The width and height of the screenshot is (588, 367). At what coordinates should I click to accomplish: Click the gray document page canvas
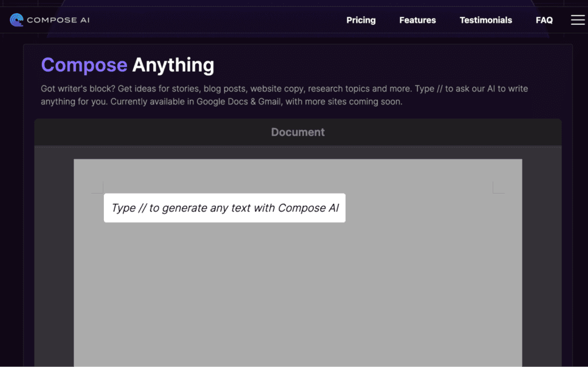297,287
